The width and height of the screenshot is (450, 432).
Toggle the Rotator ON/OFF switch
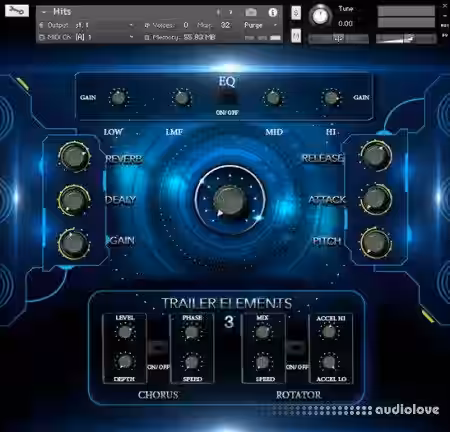296,347
